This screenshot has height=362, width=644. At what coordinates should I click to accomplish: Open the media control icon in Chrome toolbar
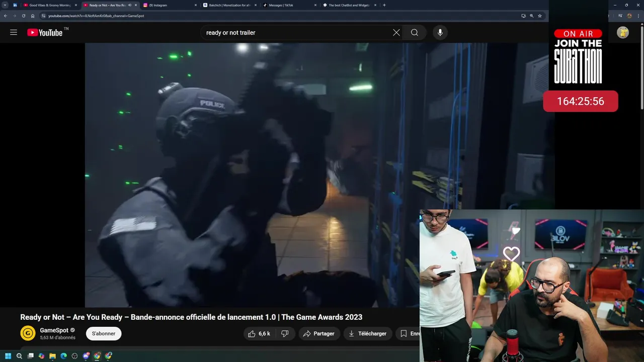621,16
